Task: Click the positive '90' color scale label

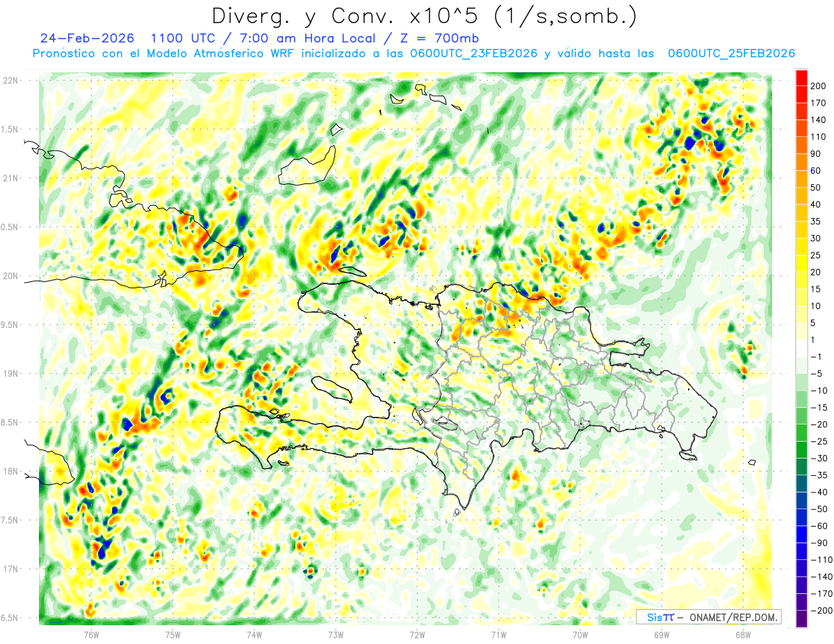Action: click(x=816, y=154)
